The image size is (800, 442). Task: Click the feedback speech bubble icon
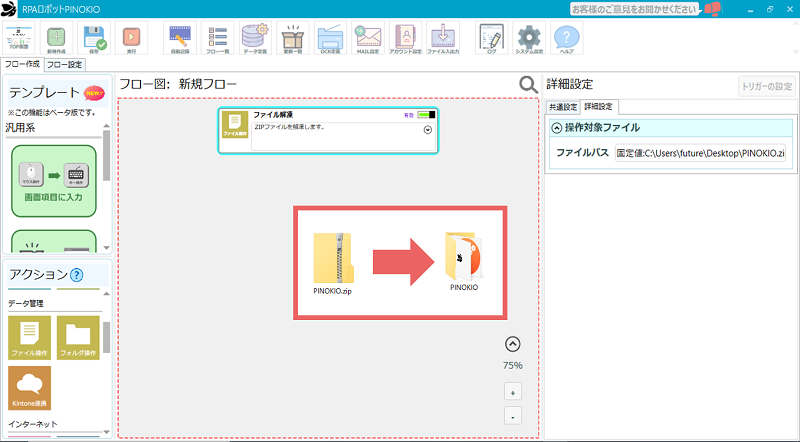coord(712,9)
